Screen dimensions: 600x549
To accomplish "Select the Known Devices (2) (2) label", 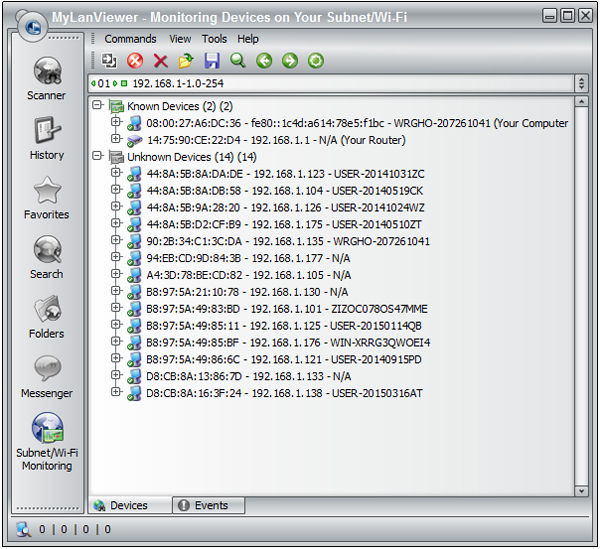I will click(180, 106).
